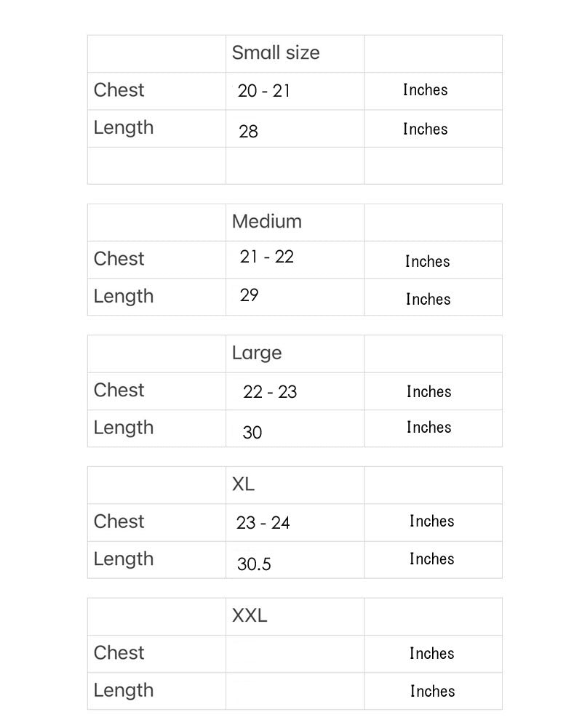This screenshot has height=728, width=582.
Task: Click the 28 length value
Action: coord(248,132)
